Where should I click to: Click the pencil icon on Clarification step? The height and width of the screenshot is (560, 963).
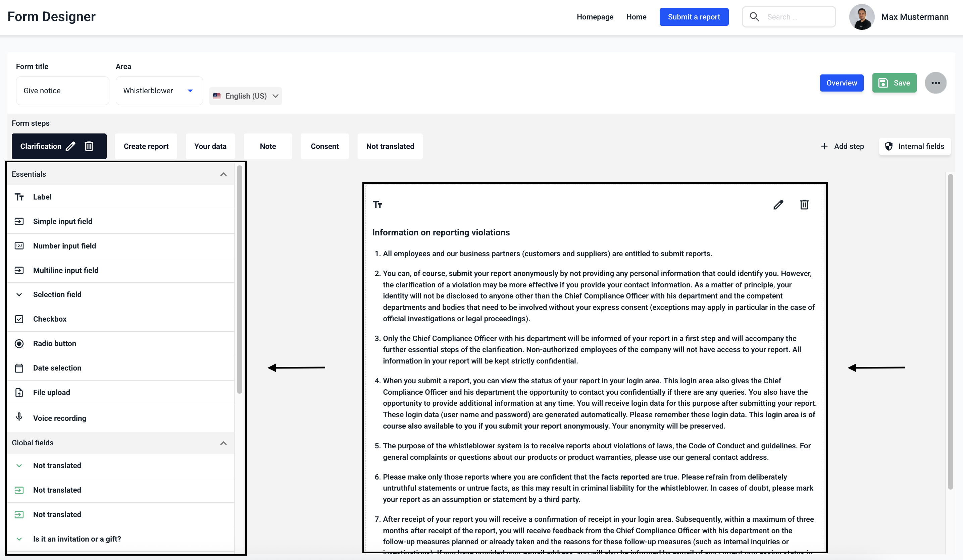(x=70, y=146)
